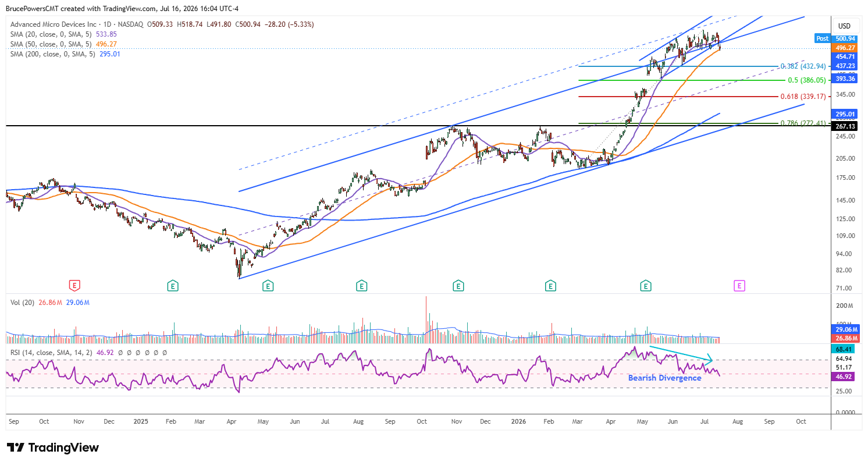868x465 pixels.
Task: Click the red 0.618 Fibonacci level line
Action: click(x=678, y=97)
